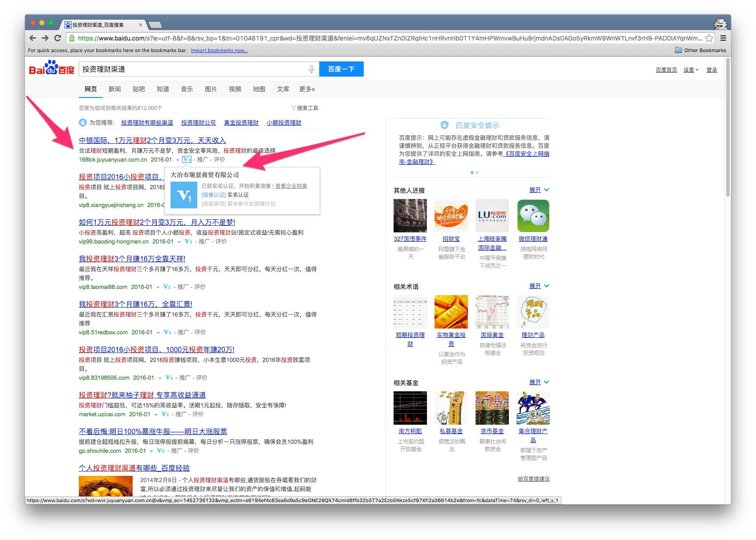Open the 设置 dropdown menu

691,70
